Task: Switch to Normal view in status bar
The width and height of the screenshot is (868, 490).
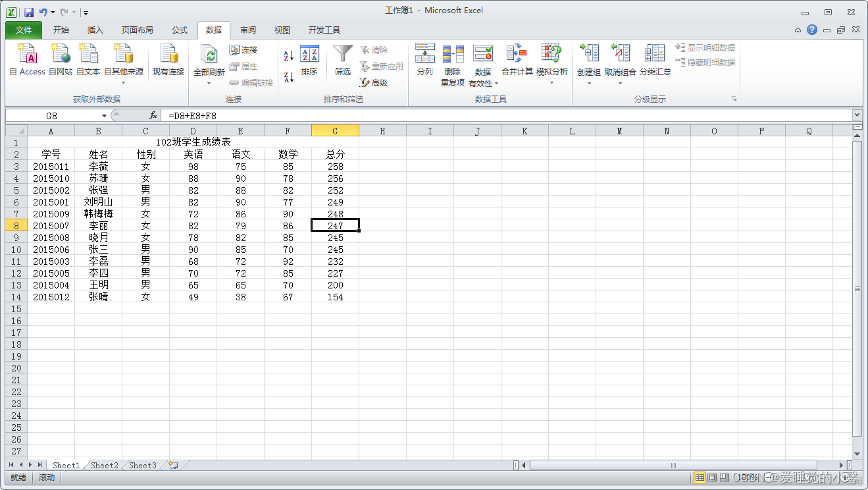Action: 700,477
